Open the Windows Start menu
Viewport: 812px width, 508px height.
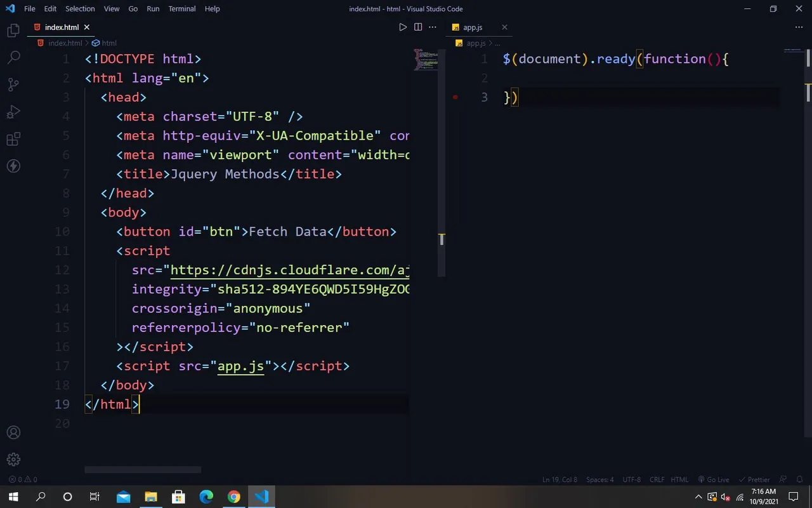[x=13, y=497]
